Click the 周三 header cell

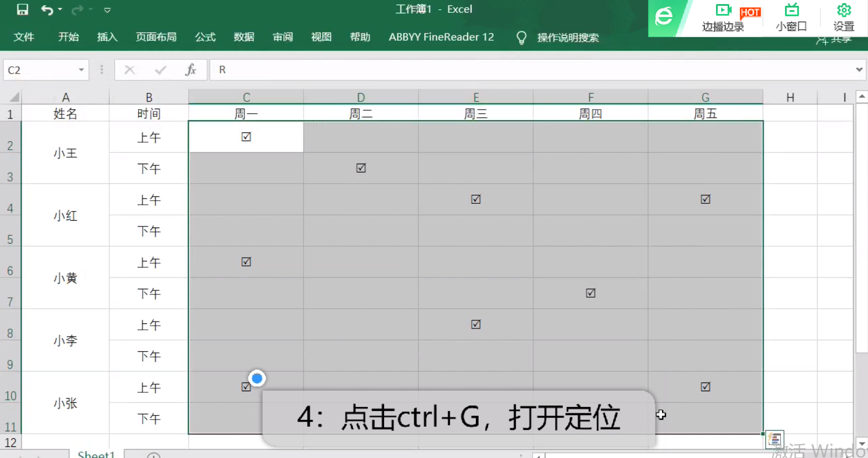point(476,113)
